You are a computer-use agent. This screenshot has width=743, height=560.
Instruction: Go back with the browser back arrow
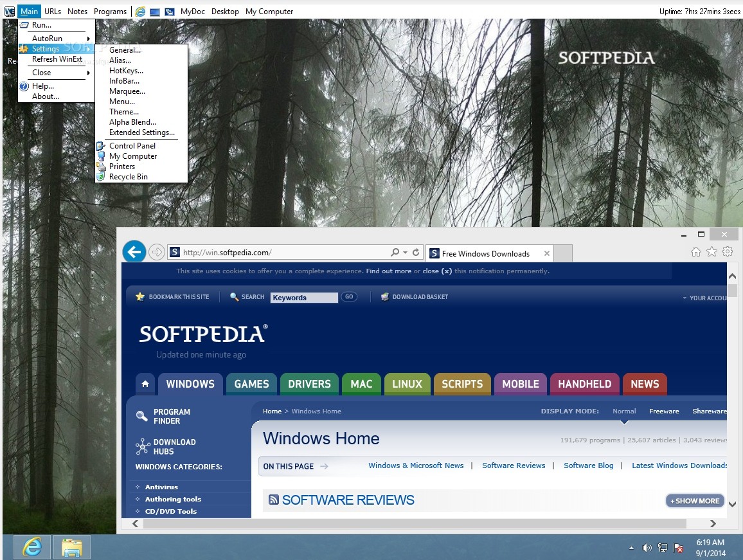click(x=134, y=251)
